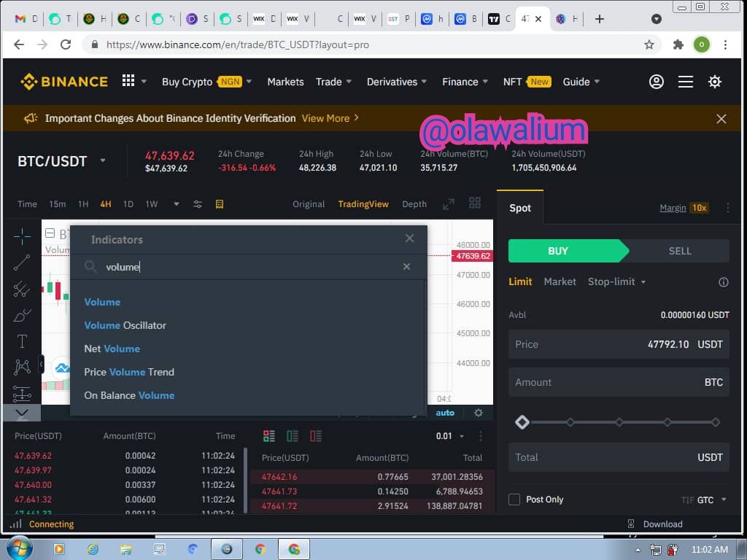This screenshot has height=560, width=747.
Task: Open the order type info icon
Action: tap(723, 282)
